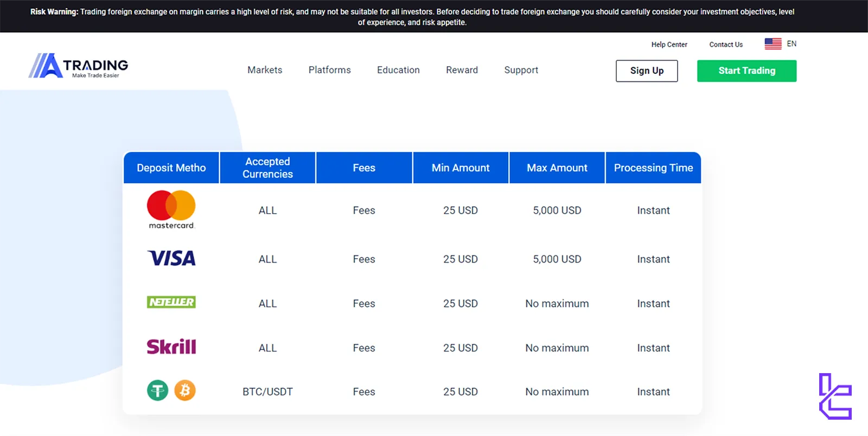Click the Neteller logo
Screen dimensions: 868x436
(171, 302)
